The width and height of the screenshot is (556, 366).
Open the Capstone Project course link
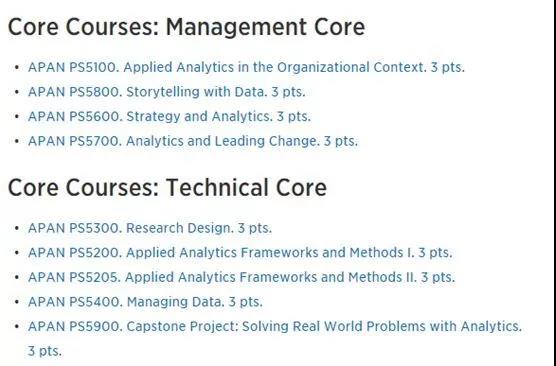tap(275, 339)
